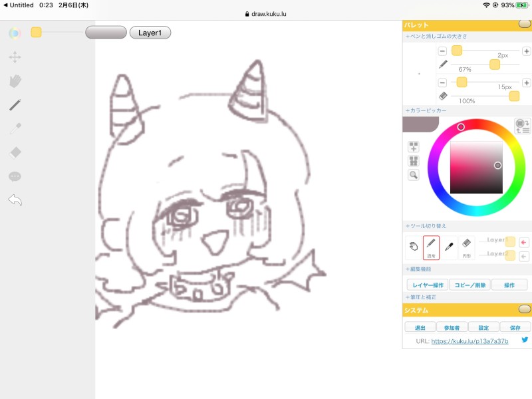Select the Layer1 button above canvas

[150, 33]
